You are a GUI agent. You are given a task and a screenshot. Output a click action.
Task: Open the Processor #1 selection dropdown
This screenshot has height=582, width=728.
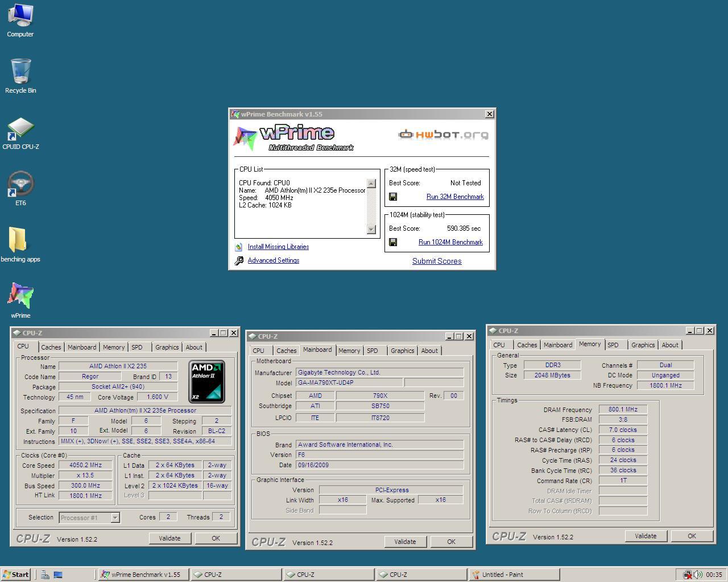pyautogui.click(x=115, y=517)
